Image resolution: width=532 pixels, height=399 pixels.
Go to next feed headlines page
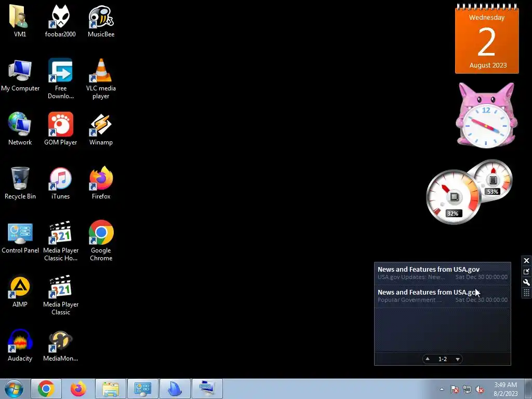tap(458, 359)
